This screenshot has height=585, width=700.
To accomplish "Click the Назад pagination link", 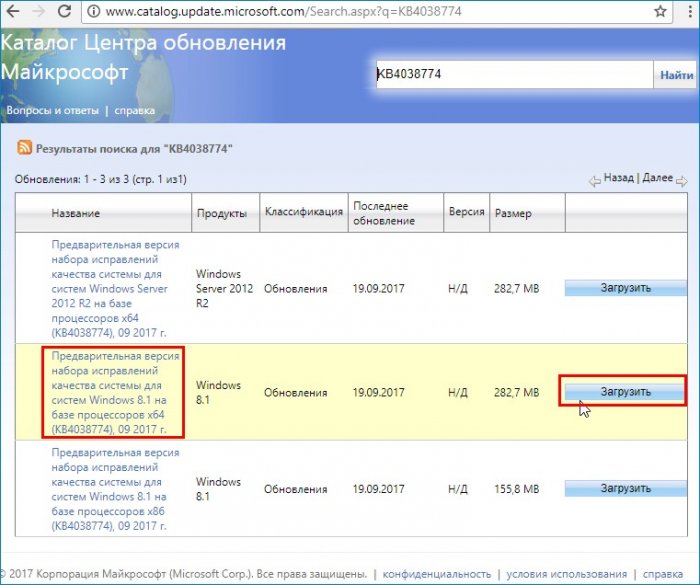I will [618, 178].
